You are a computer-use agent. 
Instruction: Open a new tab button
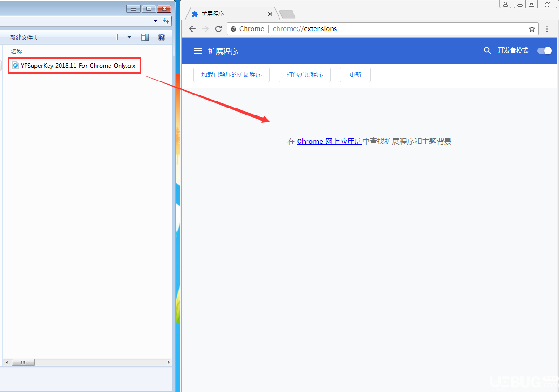pyautogui.click(x=287, y=14)
